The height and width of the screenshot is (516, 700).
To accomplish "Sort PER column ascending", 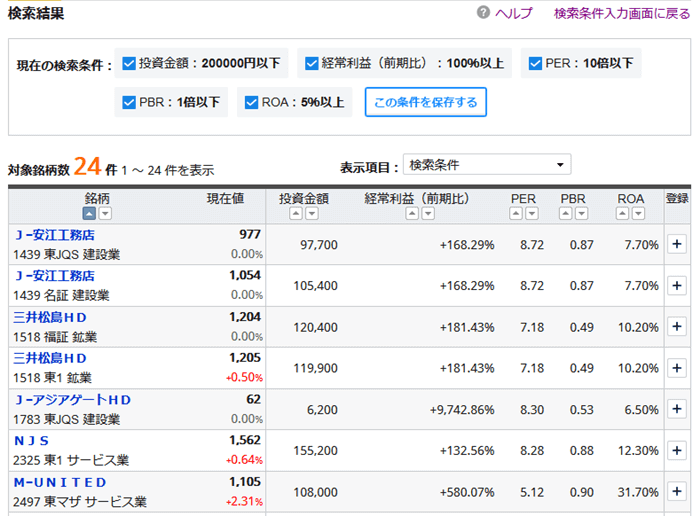I will coord(517,214).
